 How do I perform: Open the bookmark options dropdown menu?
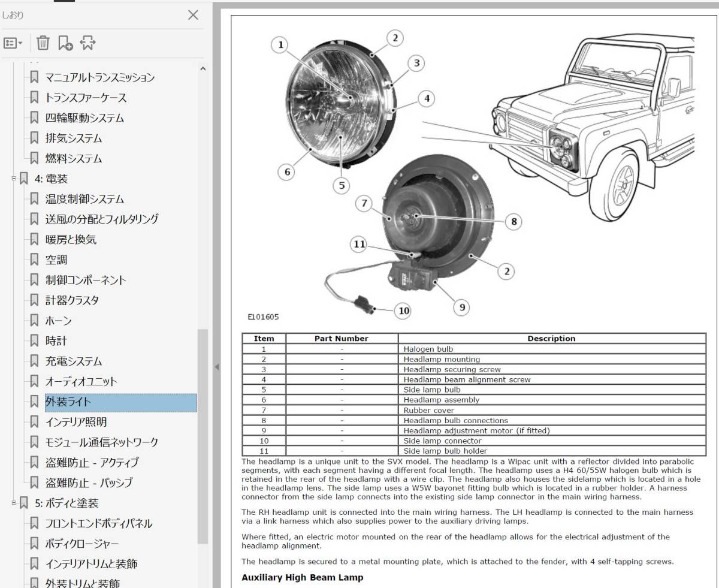(x=13, y=43)
